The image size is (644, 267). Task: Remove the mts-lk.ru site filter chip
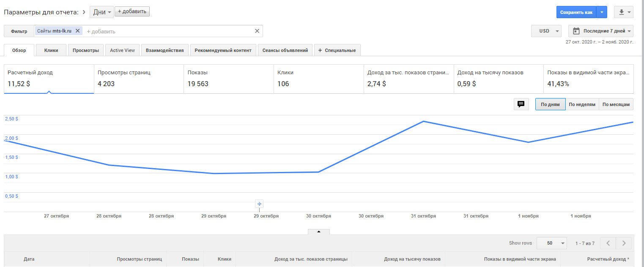tap(77, 31)
